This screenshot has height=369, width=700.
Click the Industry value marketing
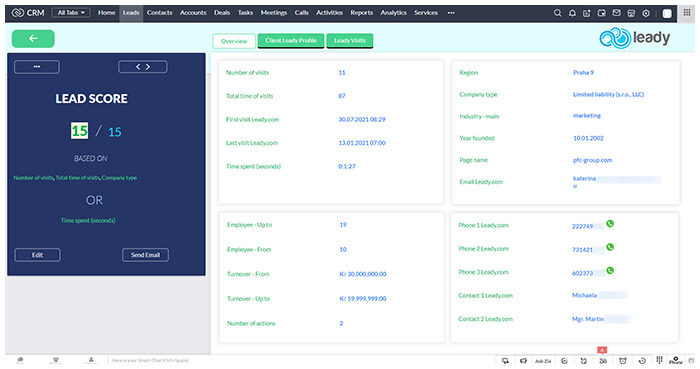[x=587, y=116]
